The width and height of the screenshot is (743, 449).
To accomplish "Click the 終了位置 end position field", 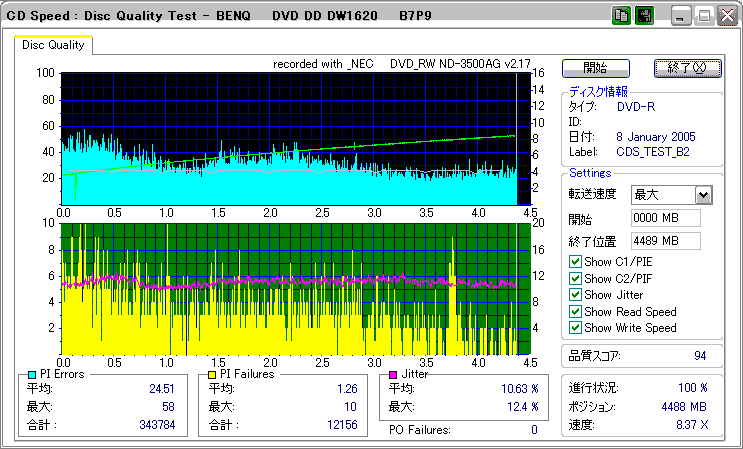I will tap(665, 240).
